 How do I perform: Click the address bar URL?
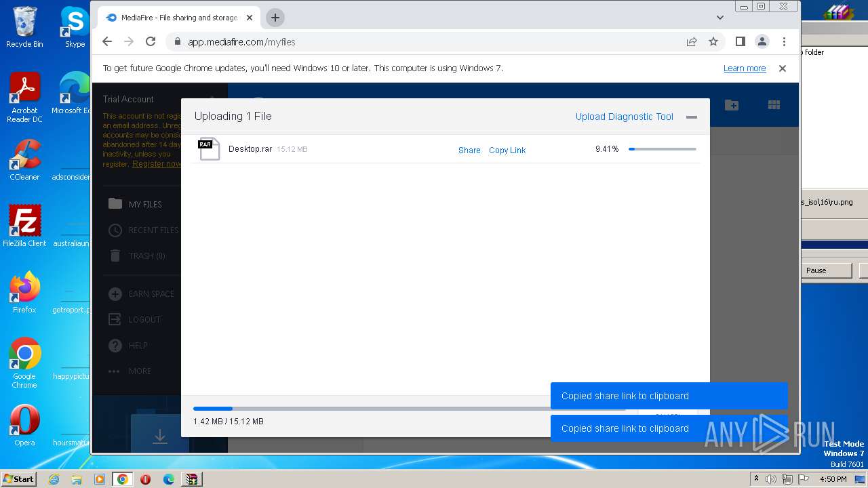tap(241, 41)
